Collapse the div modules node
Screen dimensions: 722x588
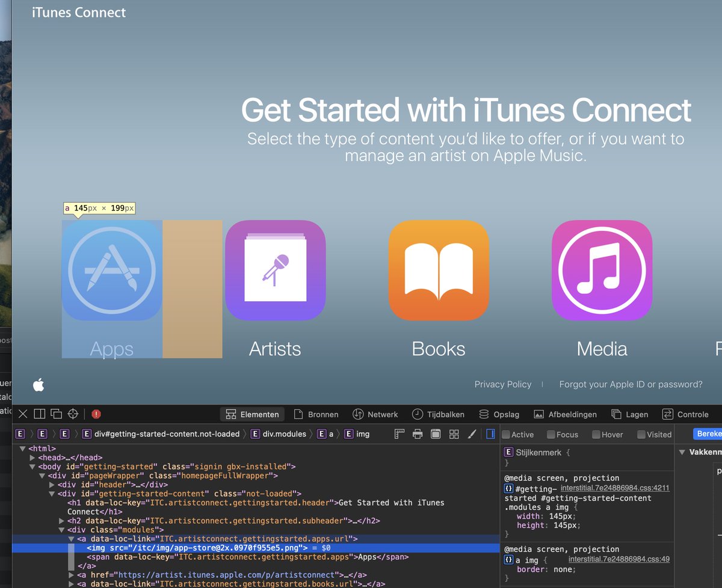pos(61,530)
